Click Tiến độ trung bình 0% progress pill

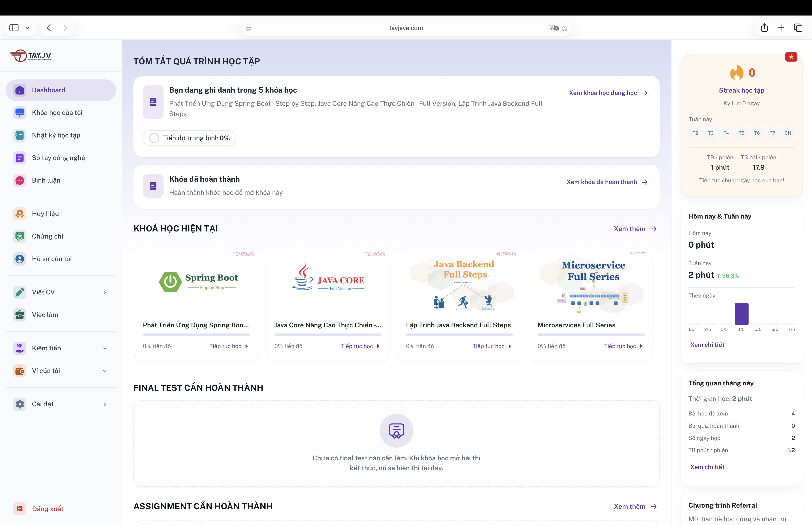(189, 138)
